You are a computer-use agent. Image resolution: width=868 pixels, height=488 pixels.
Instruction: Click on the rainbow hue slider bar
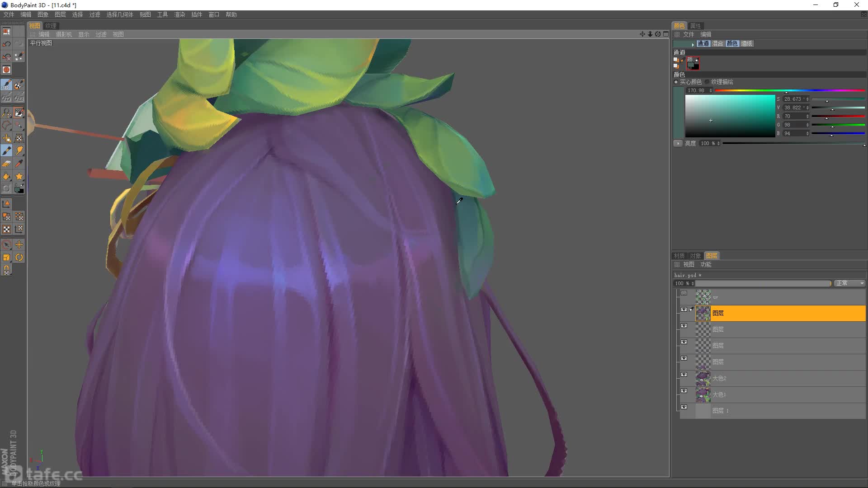pos(789,91)
